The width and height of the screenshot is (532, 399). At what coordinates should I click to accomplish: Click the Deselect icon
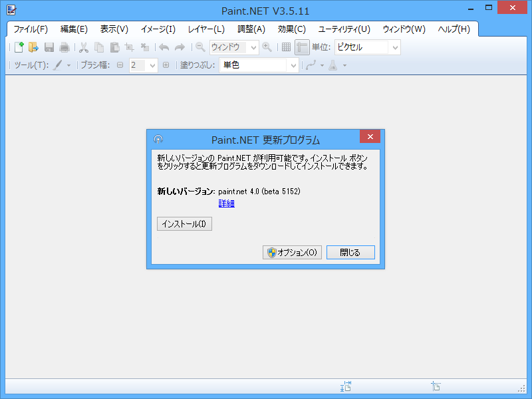tap(145, 47)
